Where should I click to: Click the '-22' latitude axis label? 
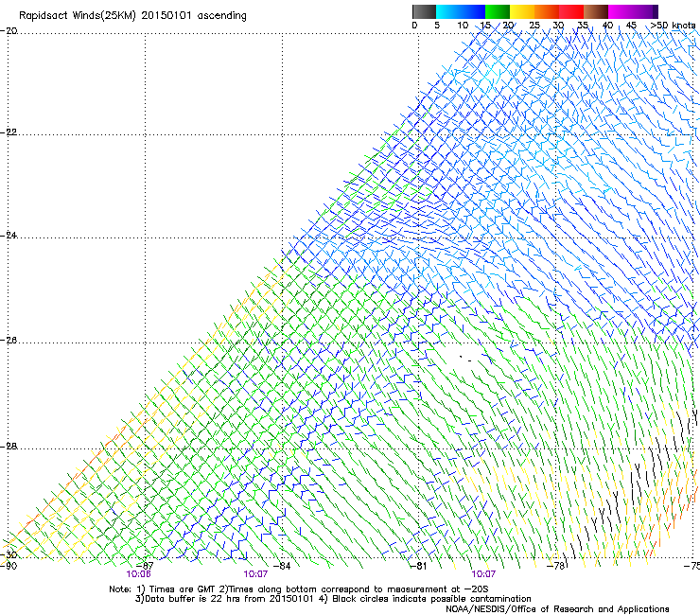(9, 132)
